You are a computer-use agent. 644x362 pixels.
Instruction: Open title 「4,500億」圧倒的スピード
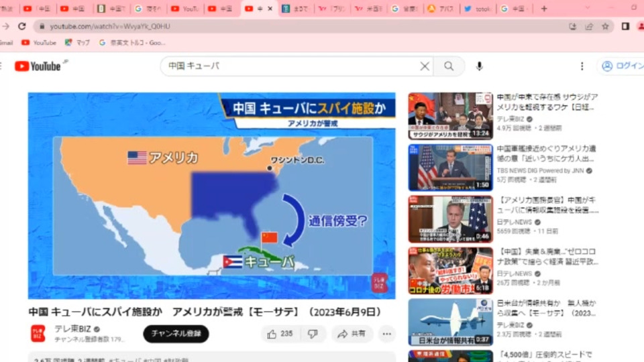pos(545,356)
